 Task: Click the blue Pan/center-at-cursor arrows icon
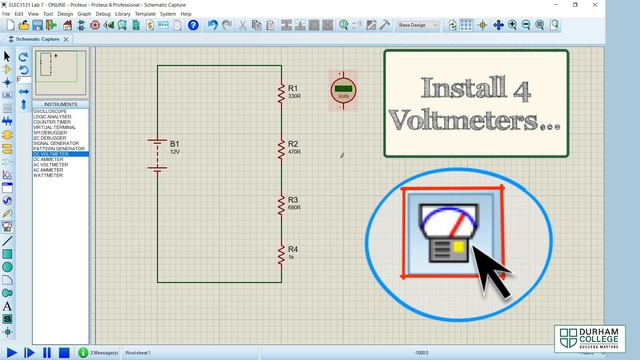(x=498, y=25)
